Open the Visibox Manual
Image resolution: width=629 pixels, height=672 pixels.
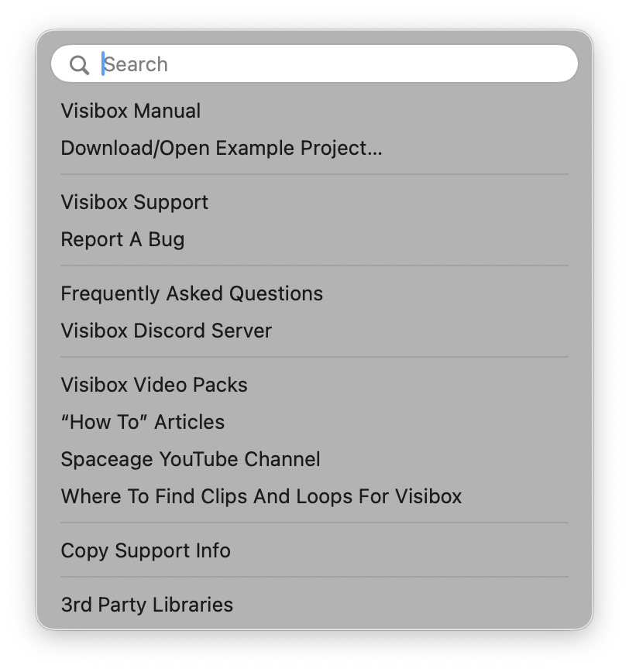pos(130,111)
